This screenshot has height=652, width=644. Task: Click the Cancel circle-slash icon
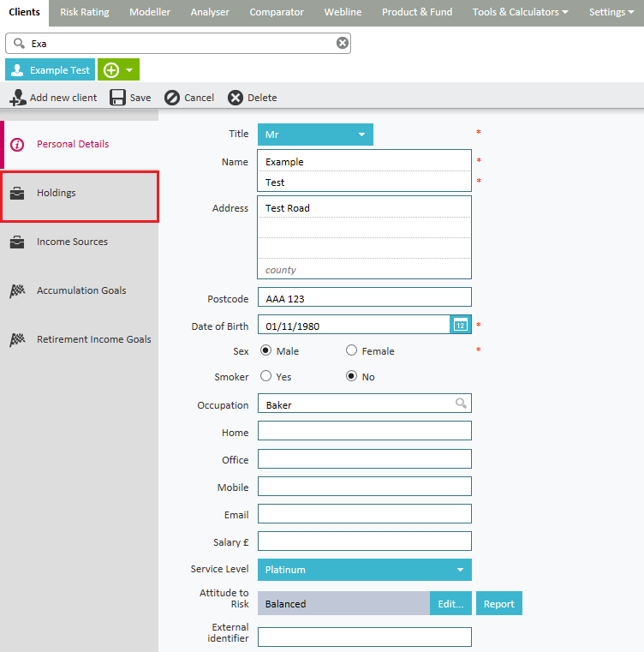[x=172, y=98]
